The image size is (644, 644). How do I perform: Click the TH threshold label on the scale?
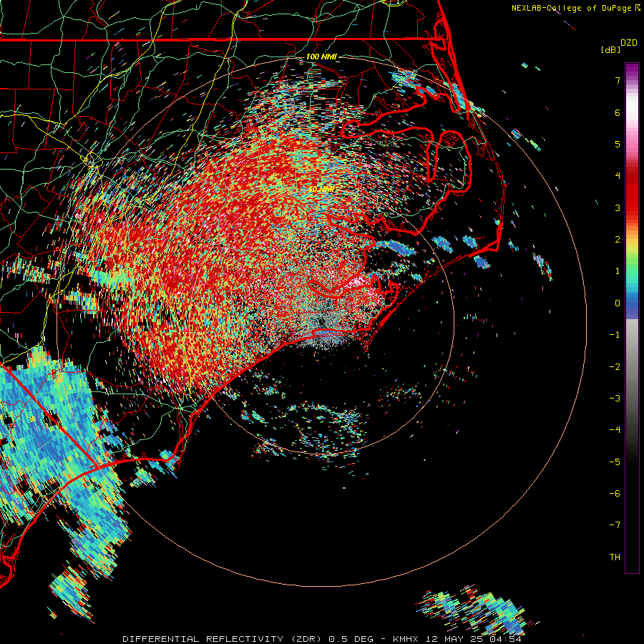tap(615, 557)
